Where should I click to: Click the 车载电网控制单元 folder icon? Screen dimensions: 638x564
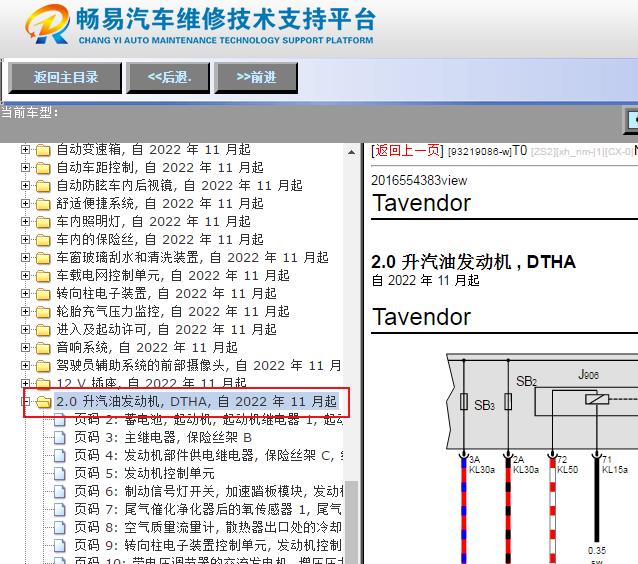click(x=43, y=276)
